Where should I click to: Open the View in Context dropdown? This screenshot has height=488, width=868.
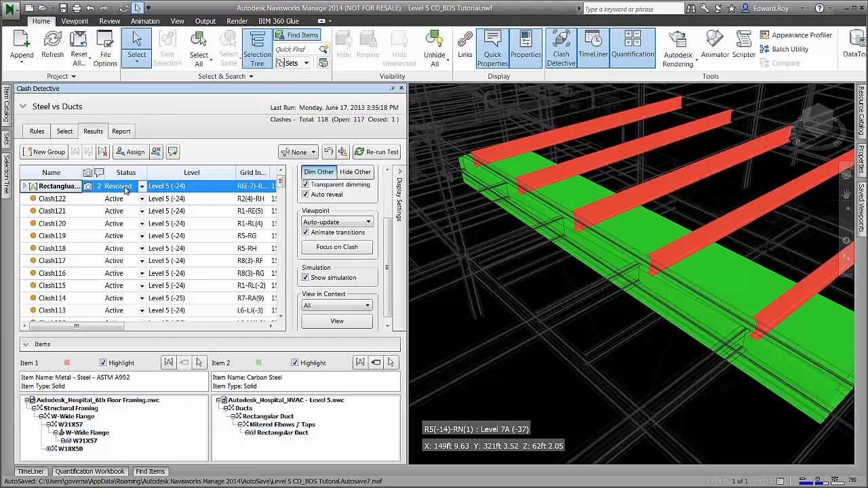[x=337, y=306]
